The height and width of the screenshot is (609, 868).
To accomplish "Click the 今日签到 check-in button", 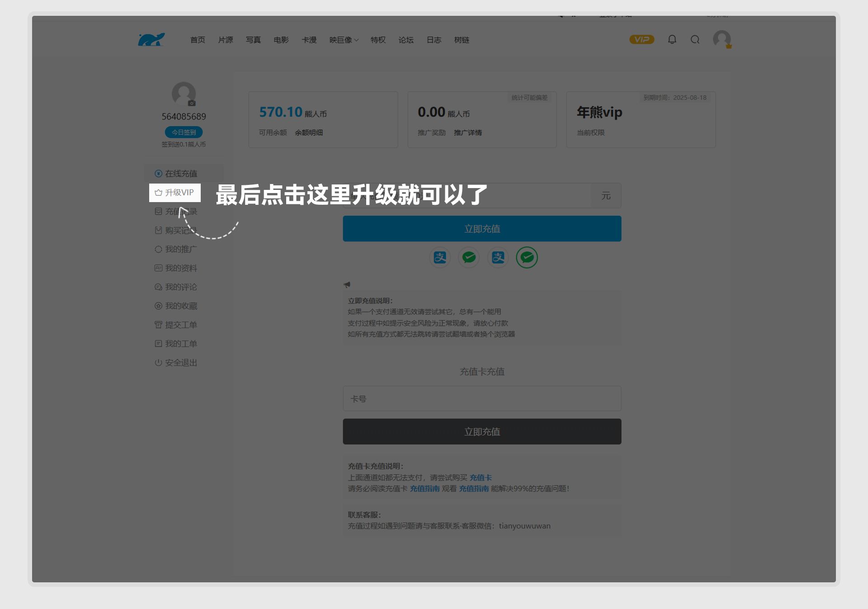I will pos(184,132).
